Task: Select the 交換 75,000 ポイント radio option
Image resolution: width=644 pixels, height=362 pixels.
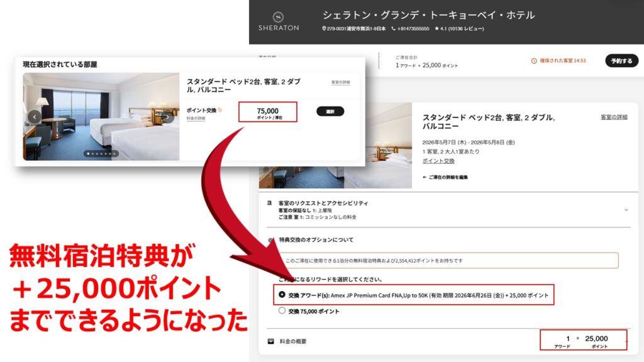Action: tap(282, 310)
